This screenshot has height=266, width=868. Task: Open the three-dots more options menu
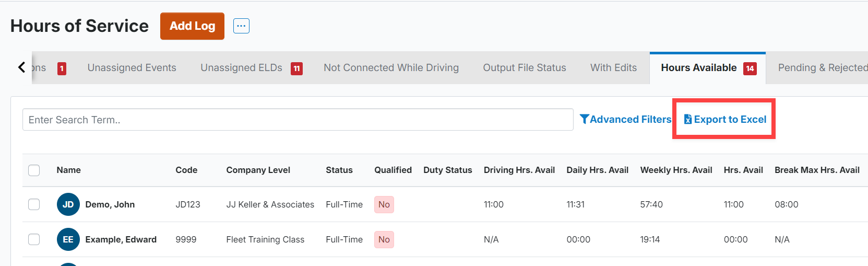241,26
